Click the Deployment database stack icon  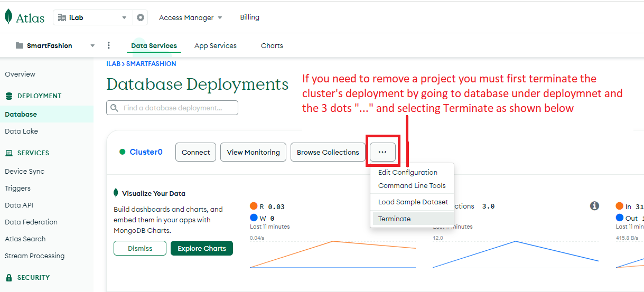pyautogui.click(x=9, y=96)
